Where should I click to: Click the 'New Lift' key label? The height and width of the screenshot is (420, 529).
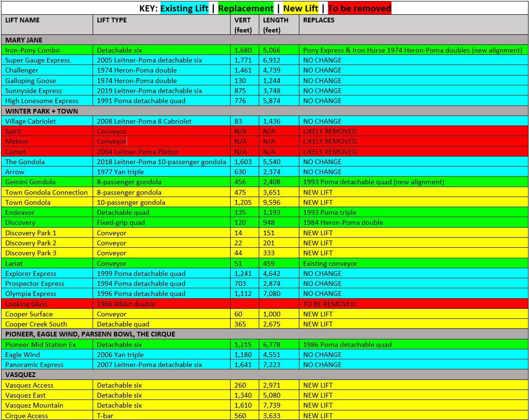tap(301, 8)
